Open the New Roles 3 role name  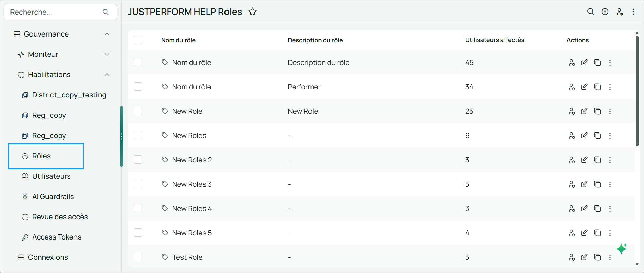(x=192, y=184)
